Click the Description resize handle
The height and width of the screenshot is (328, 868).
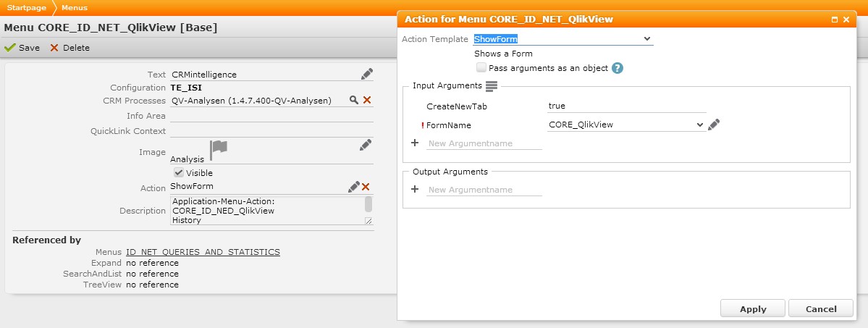click(368, 221)
